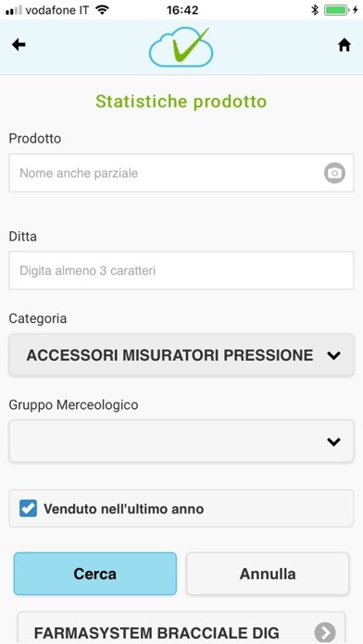The image size is (363, 644).
Task: Open the home screen via house icon
Action: point(344,45)
